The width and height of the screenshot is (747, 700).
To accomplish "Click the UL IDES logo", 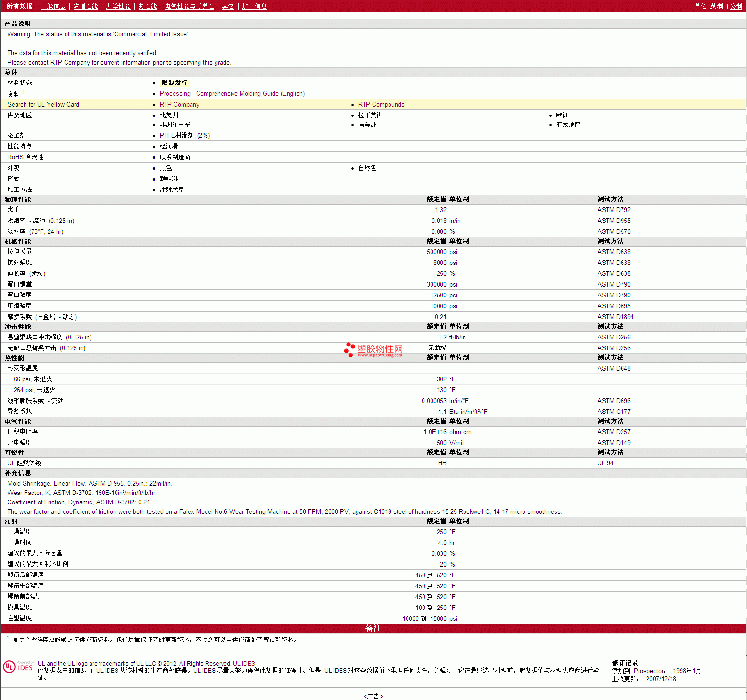I will pos(18,667).
